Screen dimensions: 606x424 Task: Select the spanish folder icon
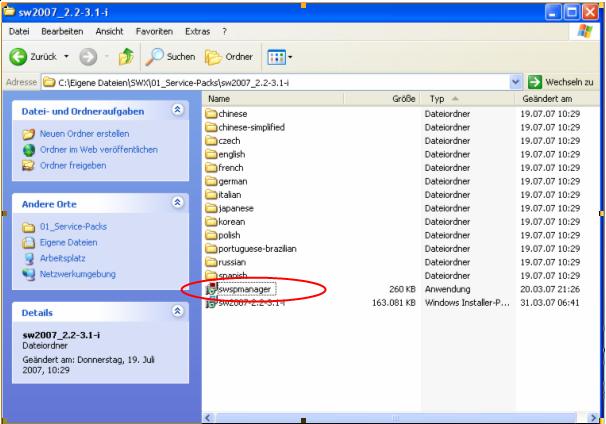[211, 275]
